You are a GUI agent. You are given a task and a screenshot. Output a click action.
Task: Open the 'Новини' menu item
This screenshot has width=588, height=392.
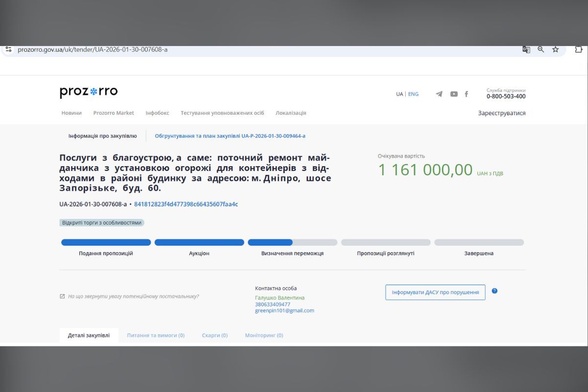pos(72,113)
